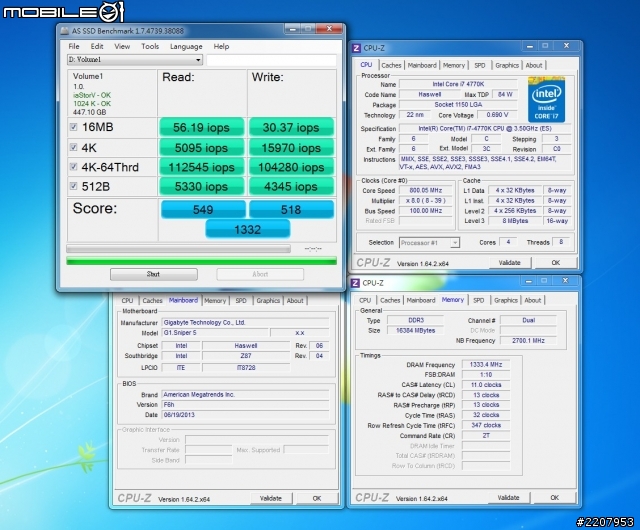640x530 pixels.
Task: Click the G1.Sniper 5 model field
Action: point(215,332)
